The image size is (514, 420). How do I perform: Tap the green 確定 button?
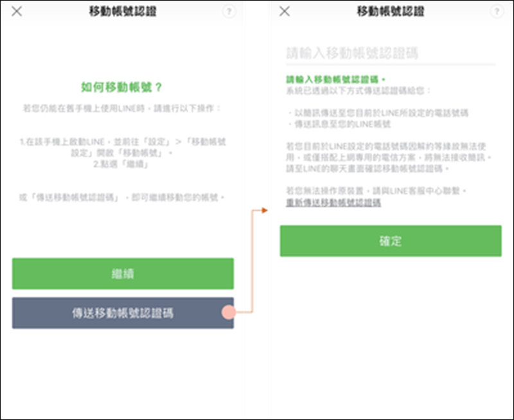pyautogui.click(x=390, y=241)
